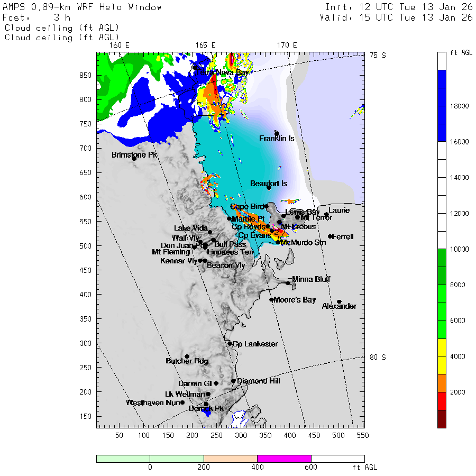
Task: Pick the magenta 400-600 ft legend segment
Action: (x=284, y=459)
